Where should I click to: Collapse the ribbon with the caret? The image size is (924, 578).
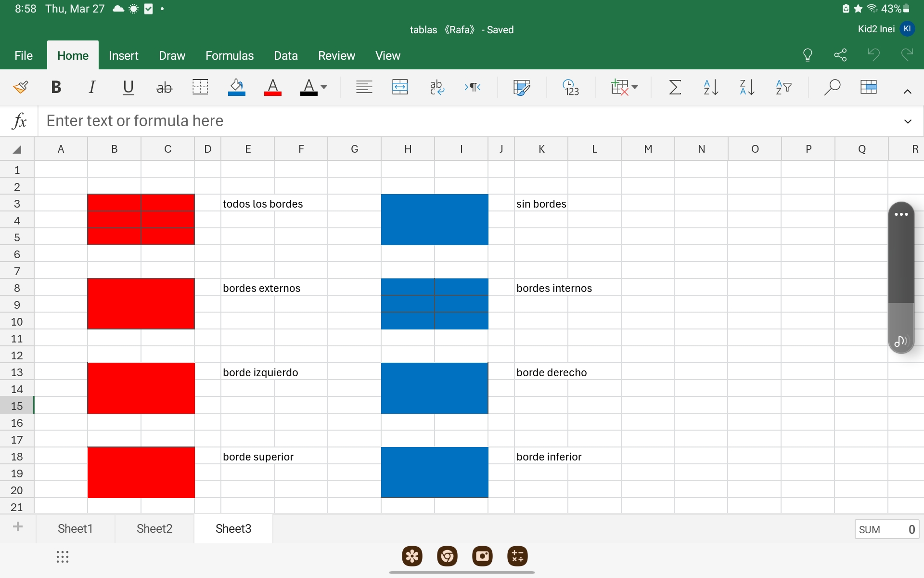pos(908,92)
